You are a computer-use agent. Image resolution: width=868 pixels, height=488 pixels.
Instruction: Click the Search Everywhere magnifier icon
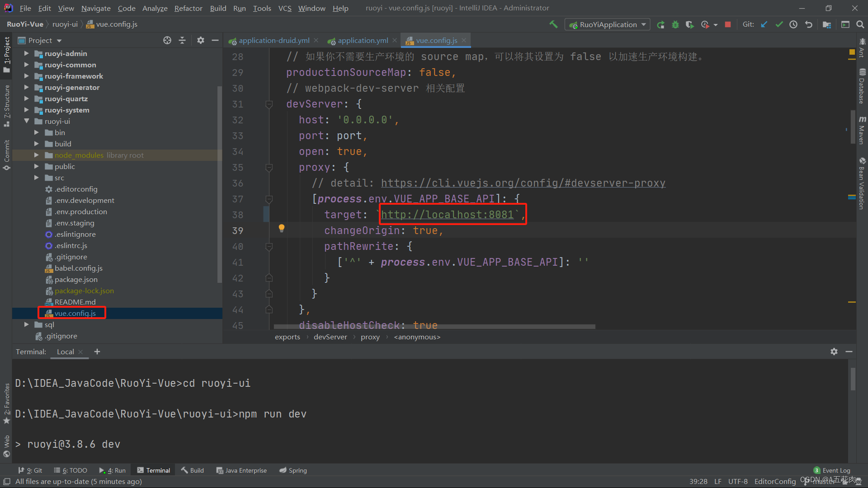[x=860, y=24]
